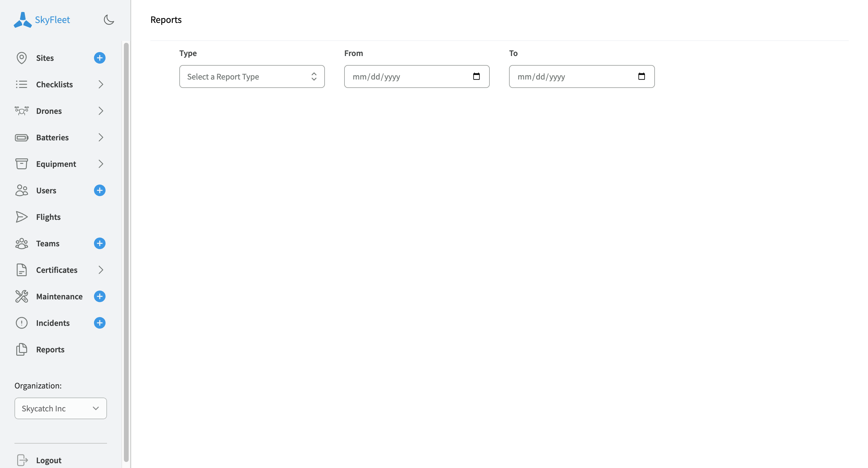This screenshot has height=468, width=868.
Task: Click the Drones quadcopter icon
Action: point(22,111)
